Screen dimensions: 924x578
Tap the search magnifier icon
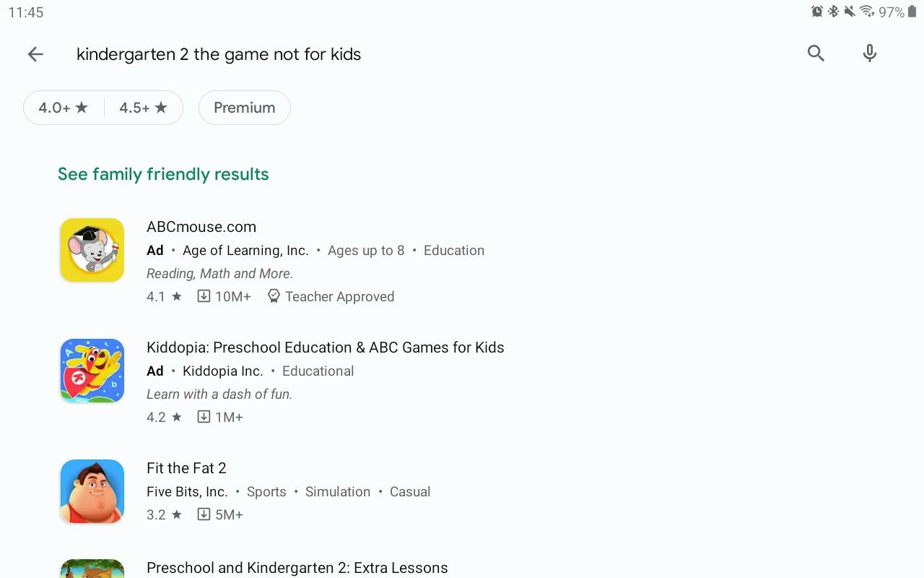pos(816,53)
